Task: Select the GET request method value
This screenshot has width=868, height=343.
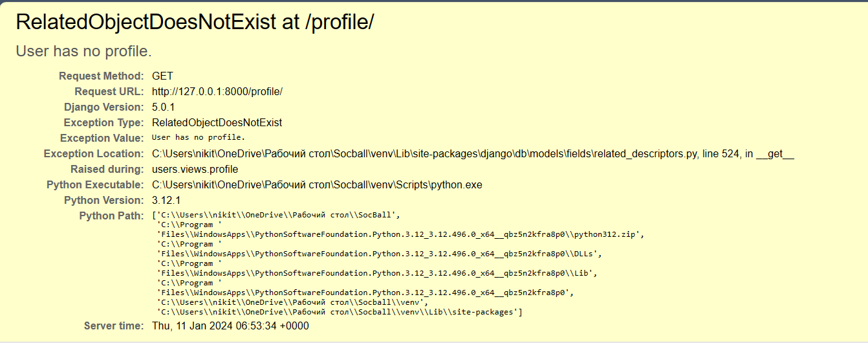Action: click(x=162, y=76)
